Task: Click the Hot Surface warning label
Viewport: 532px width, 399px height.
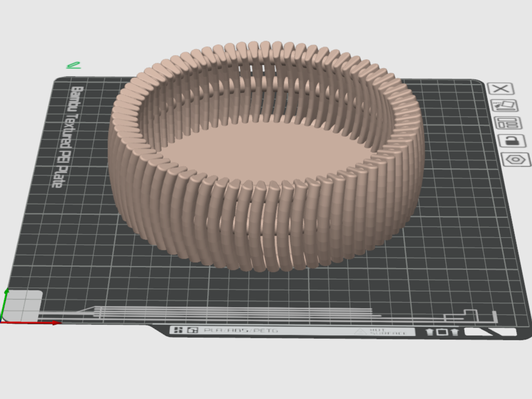Action: 381,332
